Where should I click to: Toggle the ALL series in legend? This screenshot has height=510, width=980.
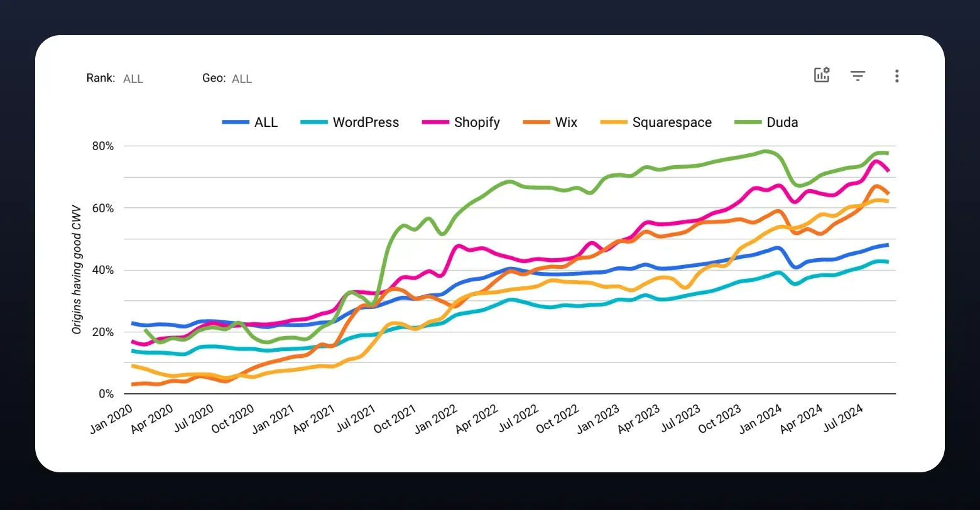250,122
